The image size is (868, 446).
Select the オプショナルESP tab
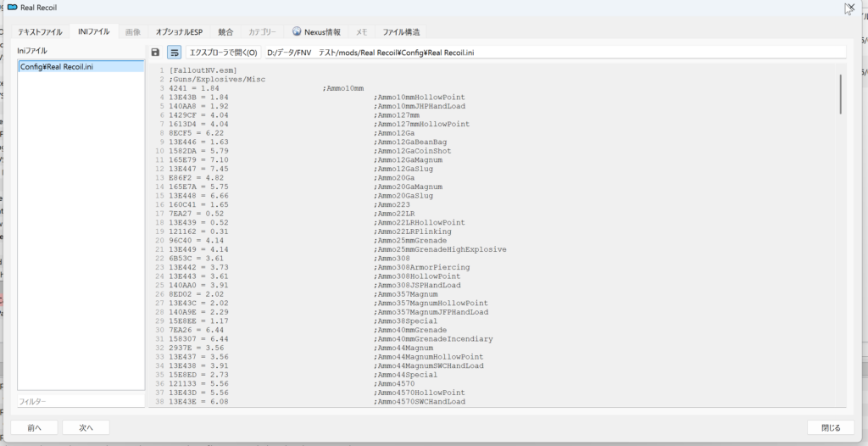[179, 32]
